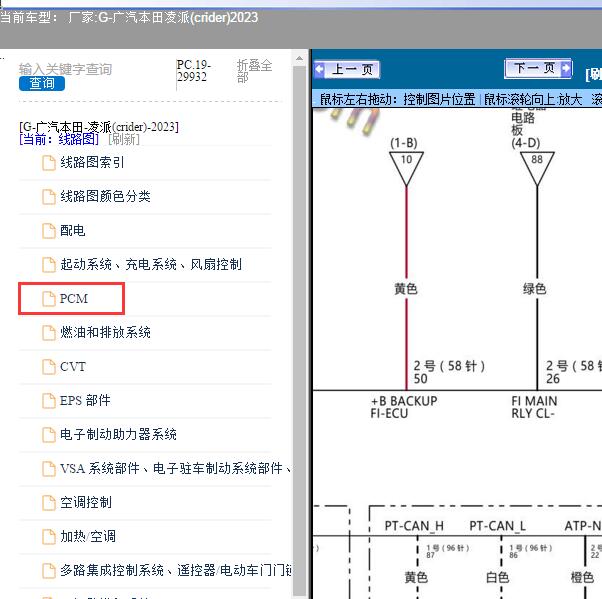Click connector triangle 88 in the diagram

(x=537, y=169)
